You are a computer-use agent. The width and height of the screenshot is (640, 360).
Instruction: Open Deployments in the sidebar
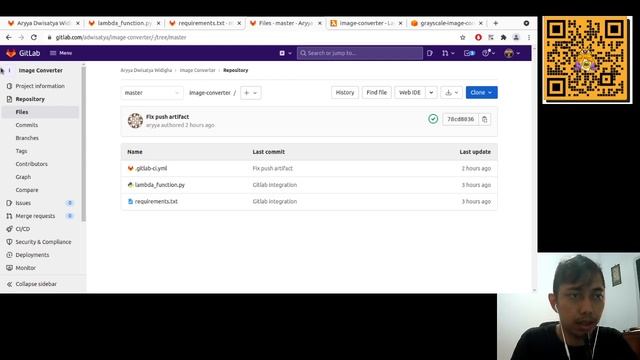tap(32, 255)
